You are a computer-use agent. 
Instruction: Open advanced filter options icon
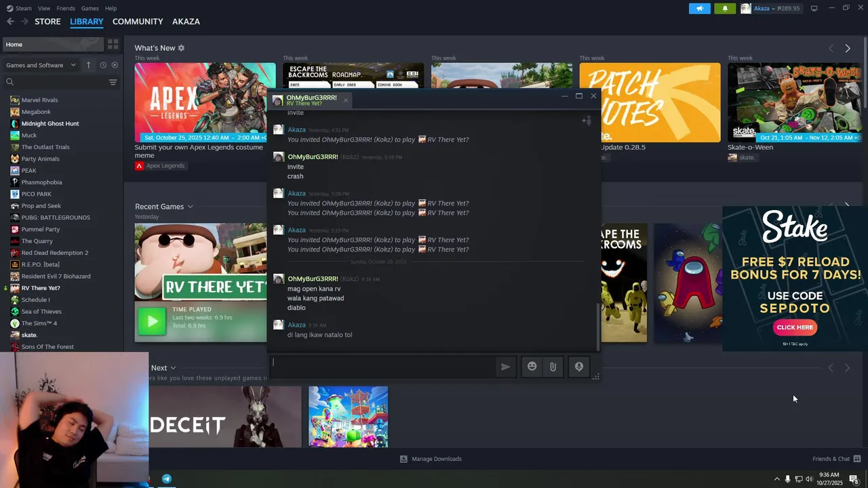tap(113, 82)
